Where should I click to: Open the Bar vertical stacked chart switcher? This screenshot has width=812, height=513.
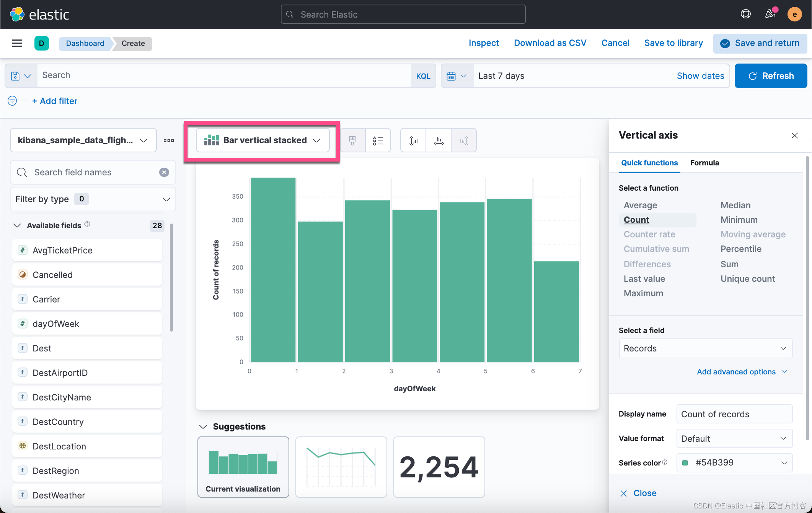(x=263, y=141)
